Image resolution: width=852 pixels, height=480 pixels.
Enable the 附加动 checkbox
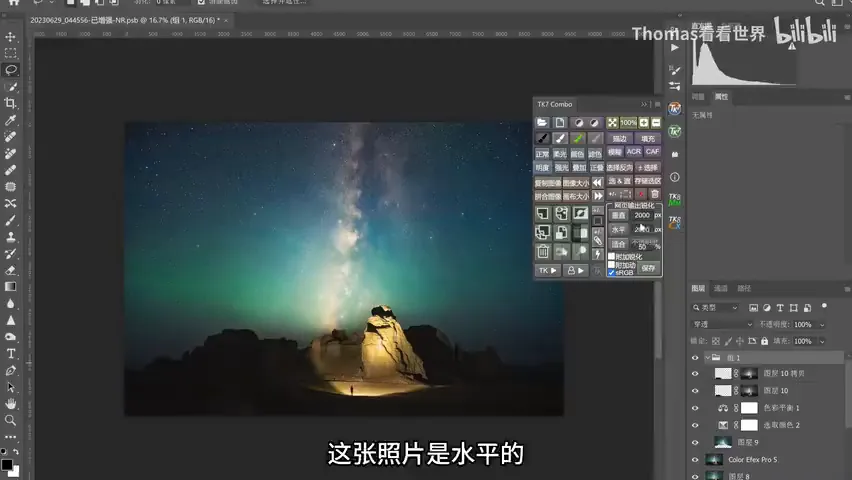(611, 265)
